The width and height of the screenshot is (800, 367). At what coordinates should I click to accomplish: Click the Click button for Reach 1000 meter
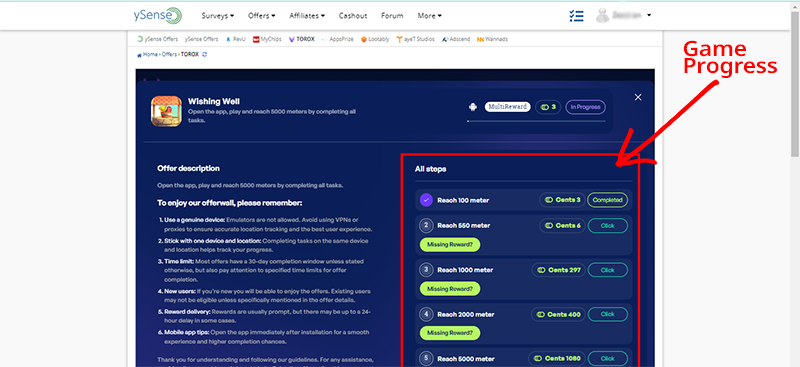608,270
